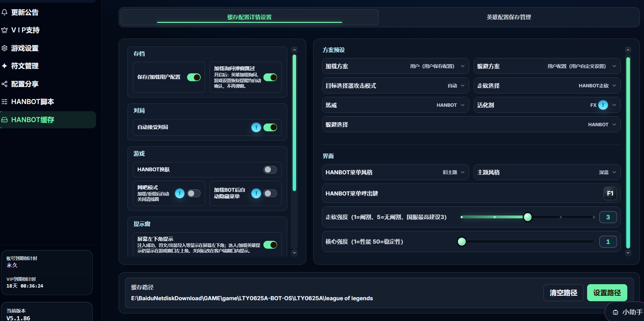Open 目标选择器攻击模式 dropdown
The width and height of the screenshot is (644, 321).
395,86
